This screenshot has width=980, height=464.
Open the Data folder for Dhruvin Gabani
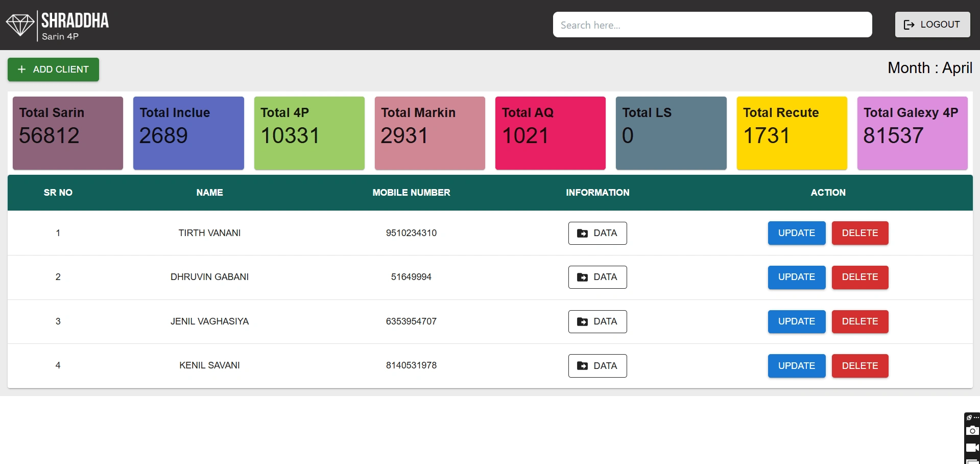coord(597,277)
